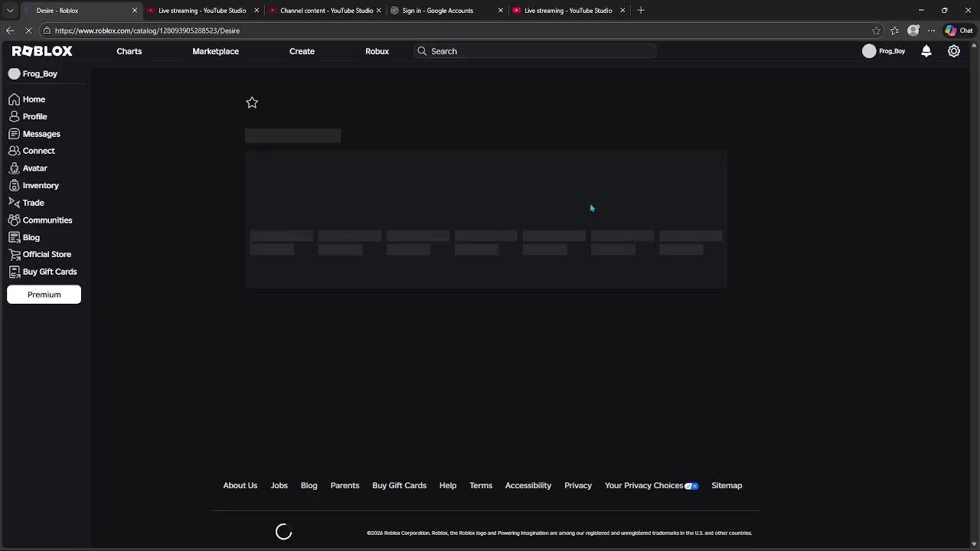
Task: Open the Blog footer link
Action: coord(309,486)
